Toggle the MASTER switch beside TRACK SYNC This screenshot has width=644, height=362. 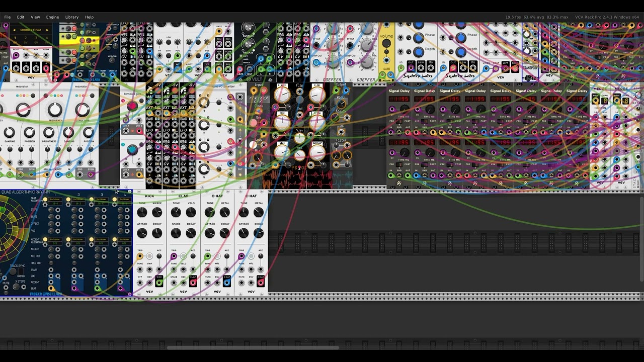[21, 271]
